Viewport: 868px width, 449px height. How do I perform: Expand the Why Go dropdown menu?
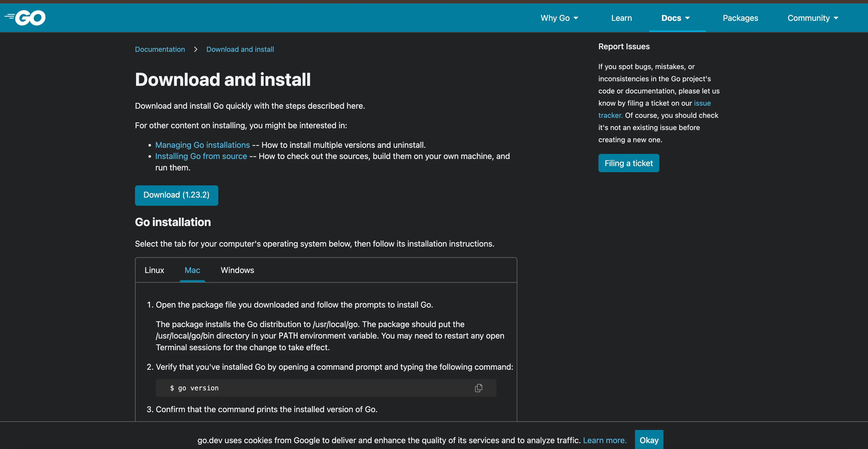(x=559, y=18)
